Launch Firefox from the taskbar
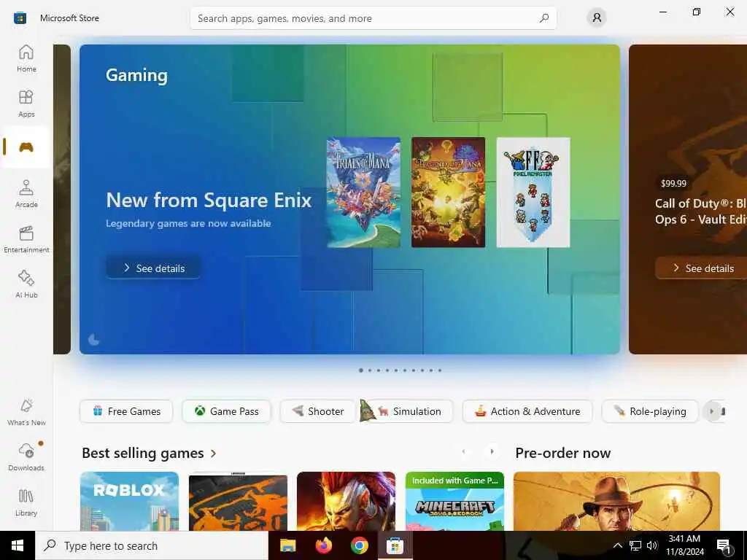Viewport: 747px width, 560px height. click(x=324, y=545)
